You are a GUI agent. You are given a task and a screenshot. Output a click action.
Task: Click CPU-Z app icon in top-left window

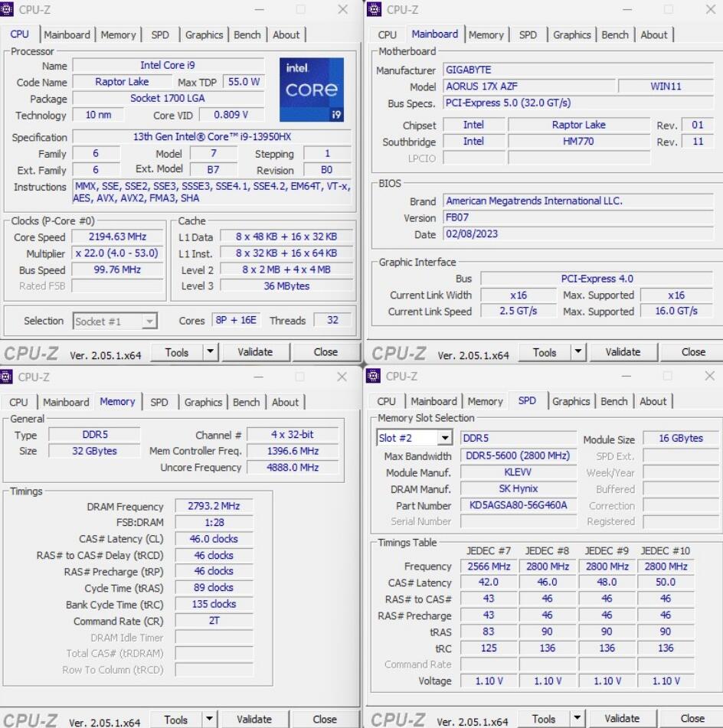click(6, 9)
